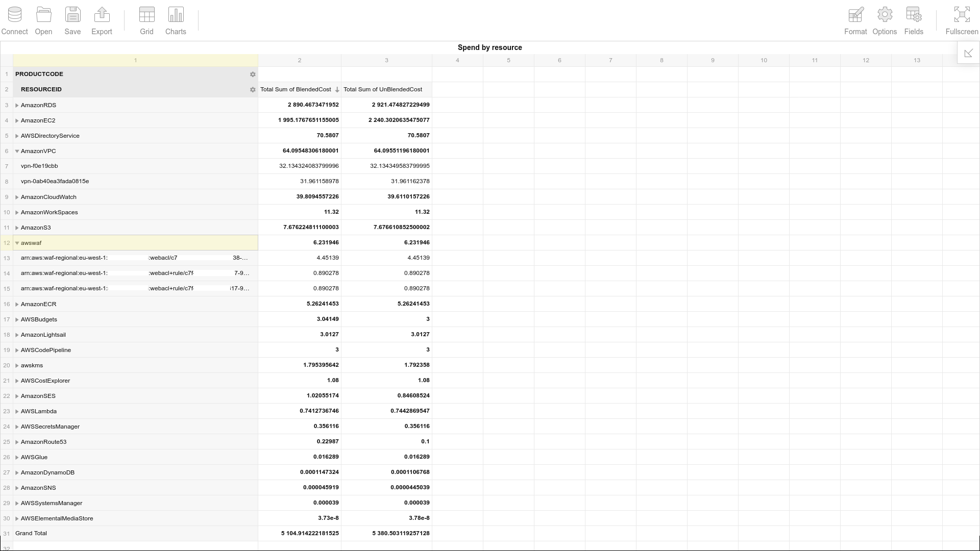The width and height of the screenshot is (980, 551).
Task: Expand the AWSSecretsManager row
Action: pos(17,427)
